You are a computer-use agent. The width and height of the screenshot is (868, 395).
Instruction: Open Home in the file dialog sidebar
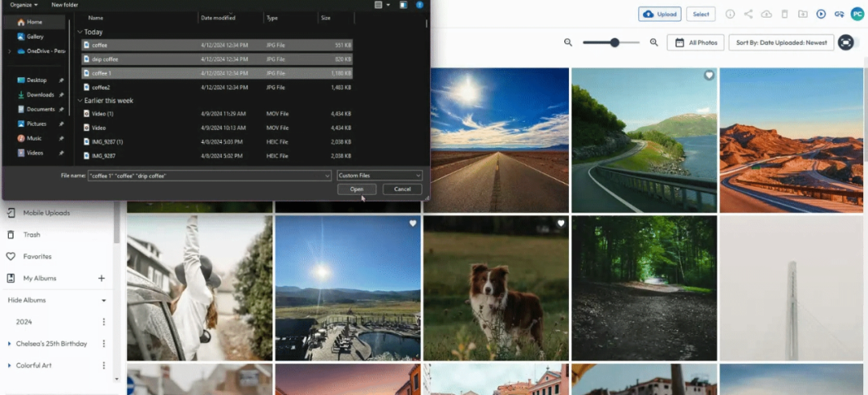click(36, 22)
